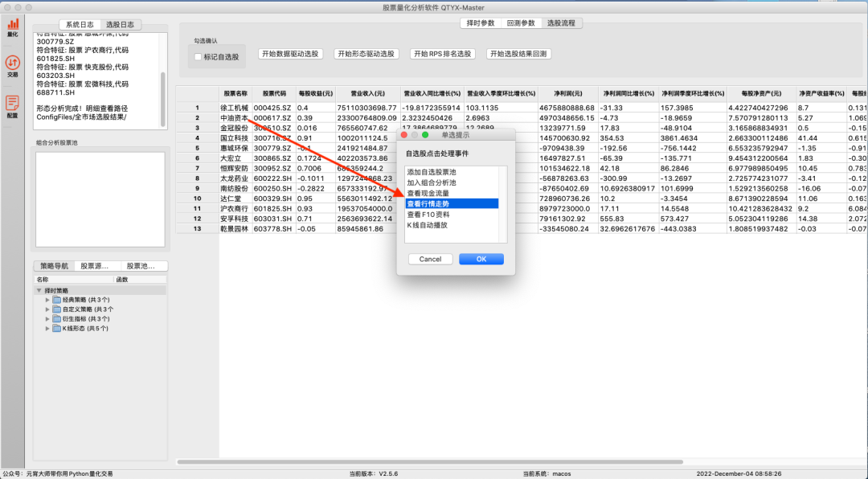Click the log panel vertical scrollbar
The width and height of the screenshot is (868, 479).
[163, 99]
